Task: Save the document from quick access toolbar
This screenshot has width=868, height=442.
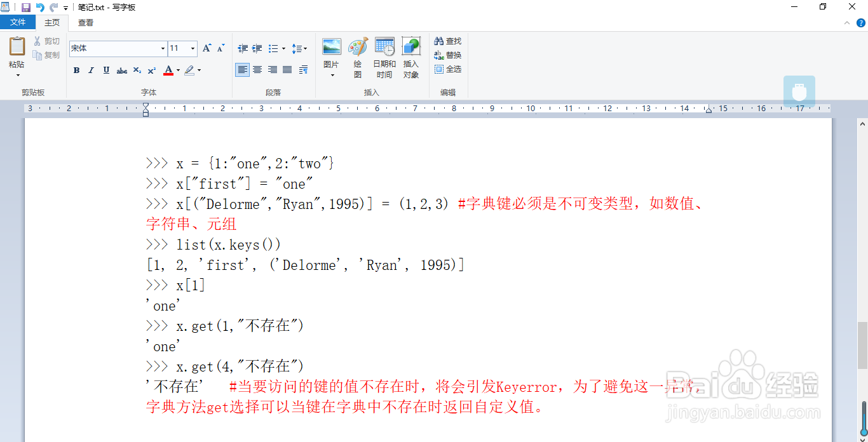Action: click(25, 7)
